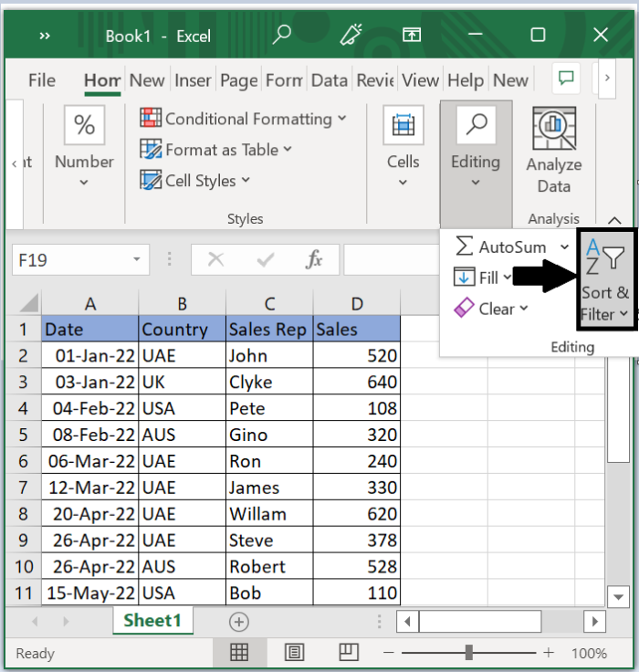This screenshot has height=672, width=639.
Task: Click the Number percent icon
Action: pos(84,125)
